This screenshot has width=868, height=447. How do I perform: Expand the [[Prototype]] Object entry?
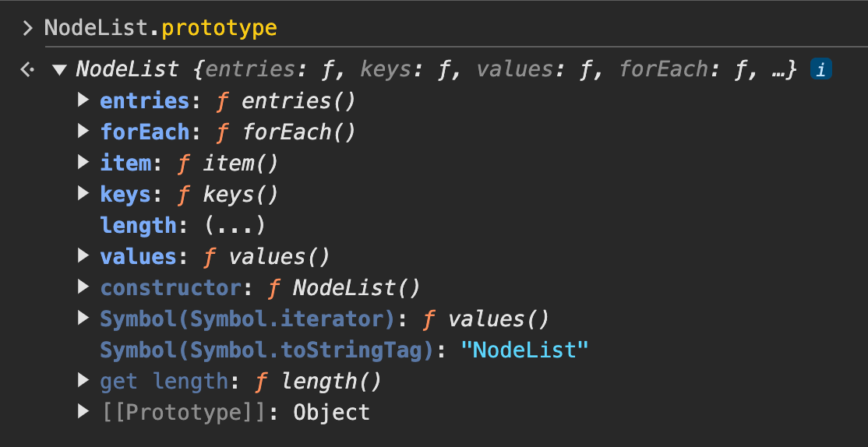pos(84,412)
